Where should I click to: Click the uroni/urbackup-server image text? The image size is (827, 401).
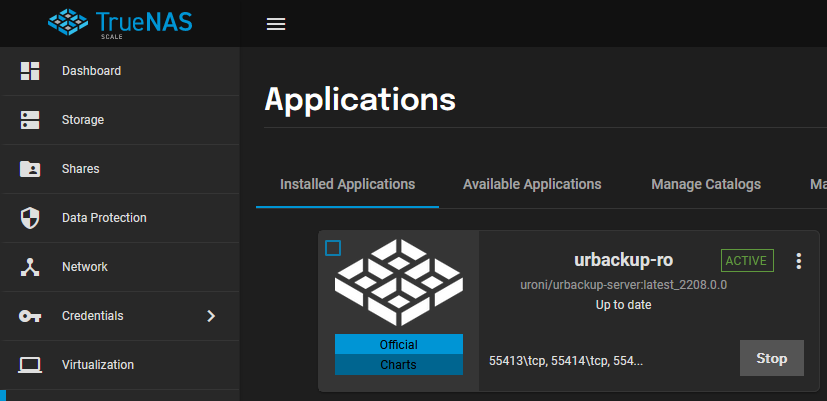tap(623, 285)
